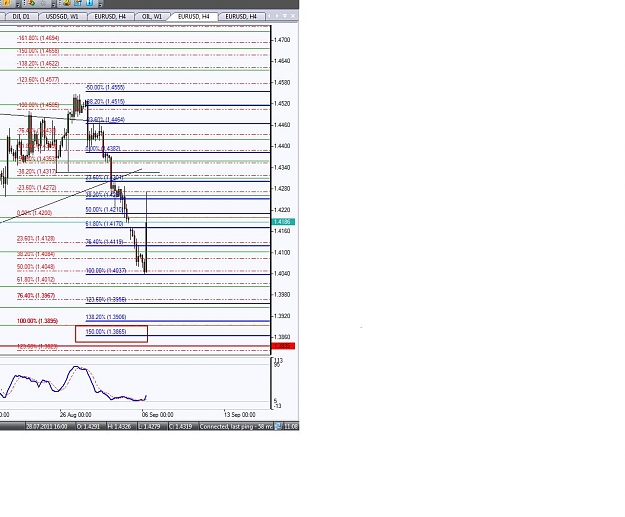Click the 26 Aug 00:00 time axis label

(75, 415)
